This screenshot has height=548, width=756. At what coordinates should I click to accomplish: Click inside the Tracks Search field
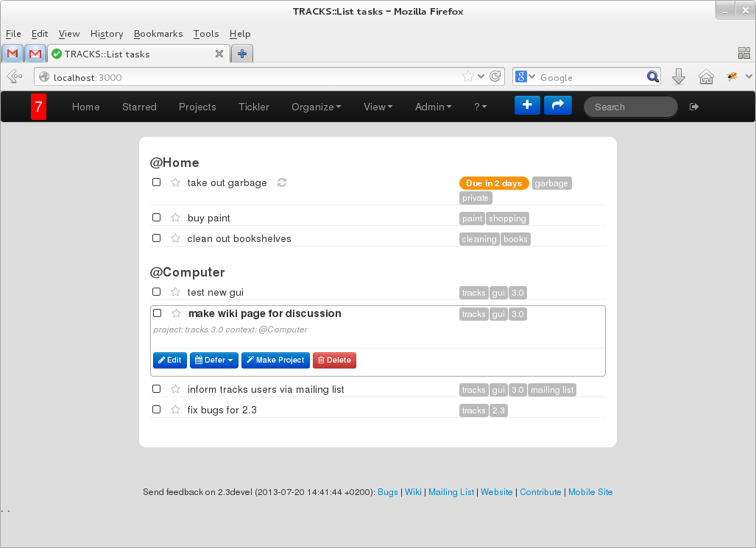[630, 107]
